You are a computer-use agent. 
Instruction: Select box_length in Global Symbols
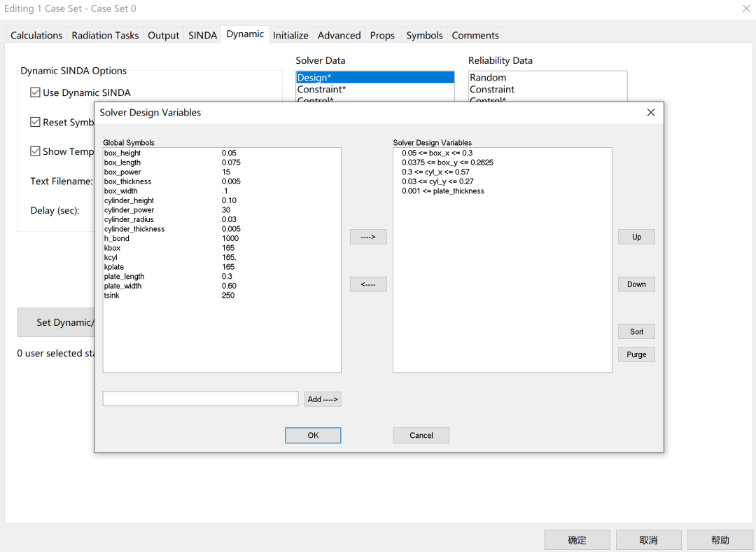(x=222, y=163)
